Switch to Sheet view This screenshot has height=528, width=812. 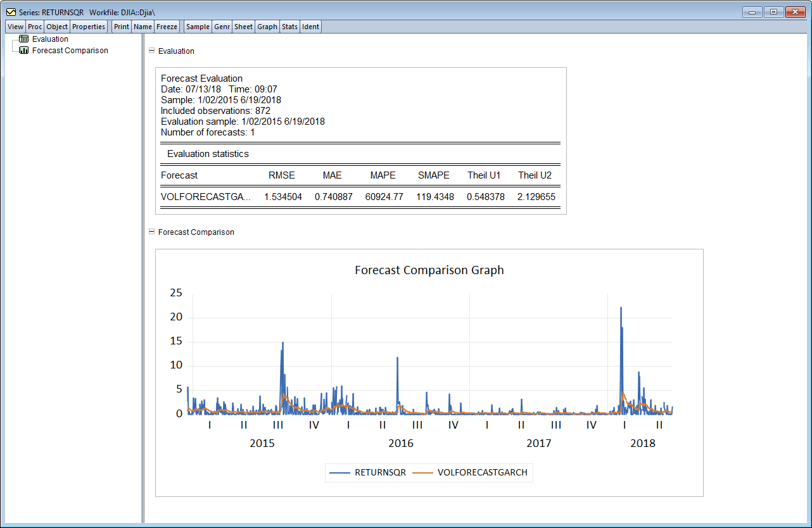click(x=243, y=27)
